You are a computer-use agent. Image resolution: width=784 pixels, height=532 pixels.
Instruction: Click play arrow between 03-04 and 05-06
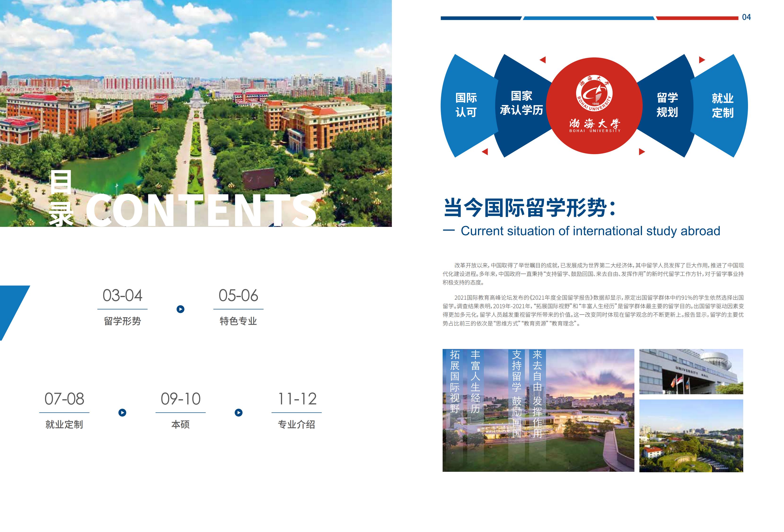[180, 309]
